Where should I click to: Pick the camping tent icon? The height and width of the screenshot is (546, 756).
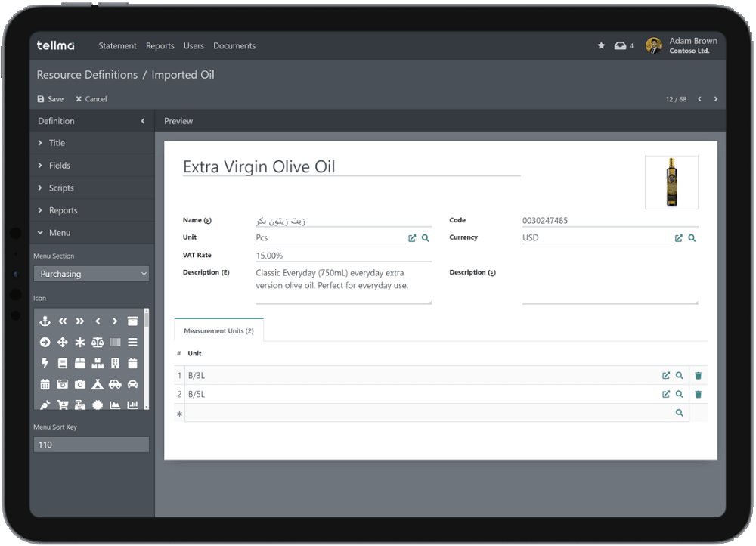tap(98, 384)
